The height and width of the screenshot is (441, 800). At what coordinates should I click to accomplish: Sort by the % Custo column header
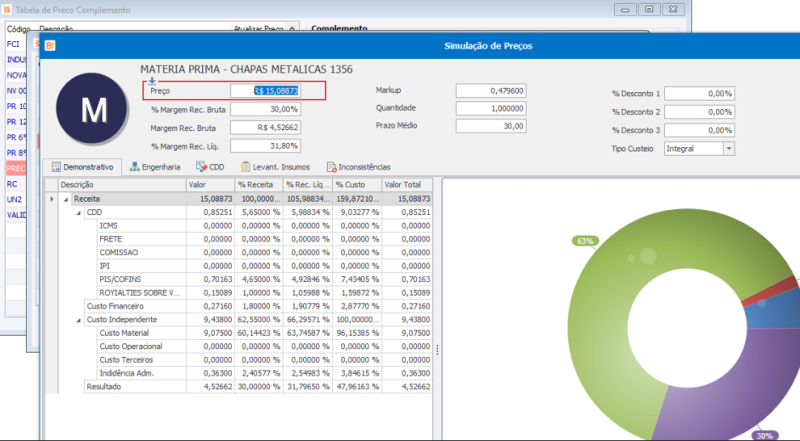[x=357, y=185]
